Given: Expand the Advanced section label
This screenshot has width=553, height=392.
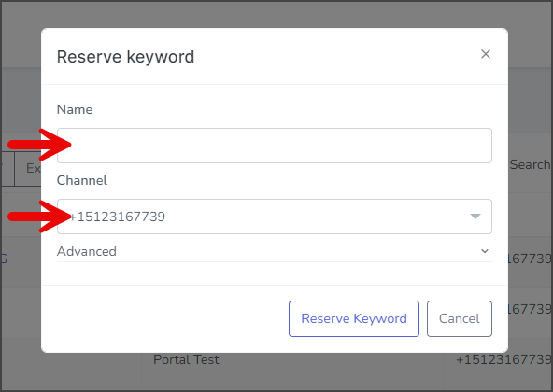Looking at the screenshot, I should pyautogui.click(x=87, y=251).
